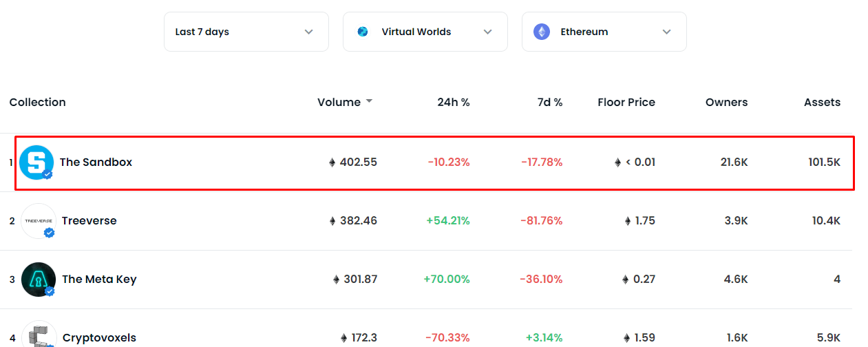Click Treeverse owners 3.9K
868x347 pixels.
(x=735, y=221)
